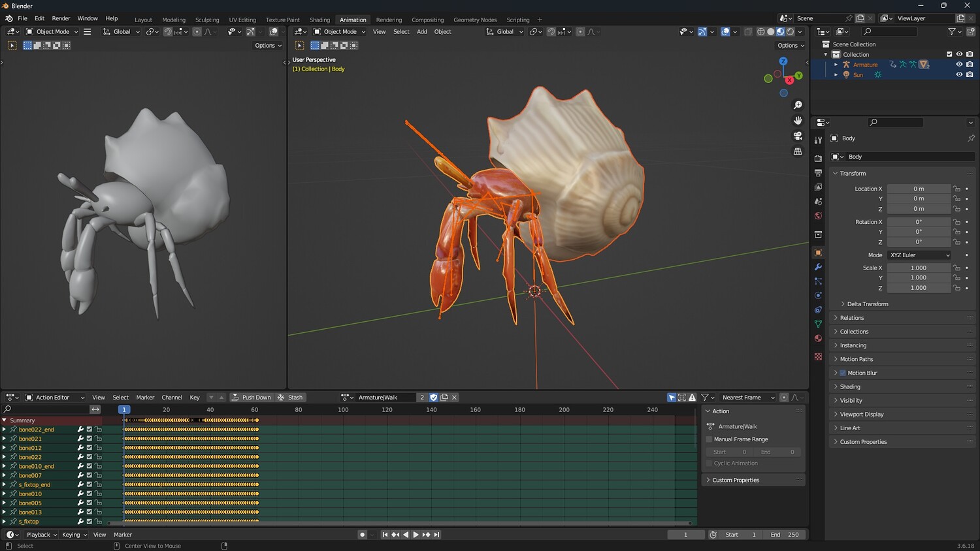Open the Render menu

[61, 18]
